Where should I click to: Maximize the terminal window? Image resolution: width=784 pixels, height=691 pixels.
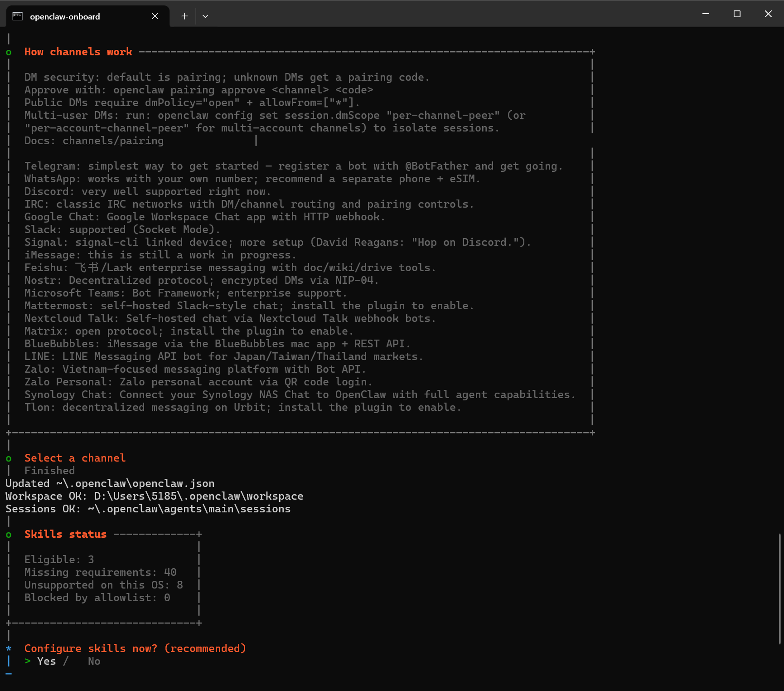point(737,14)
